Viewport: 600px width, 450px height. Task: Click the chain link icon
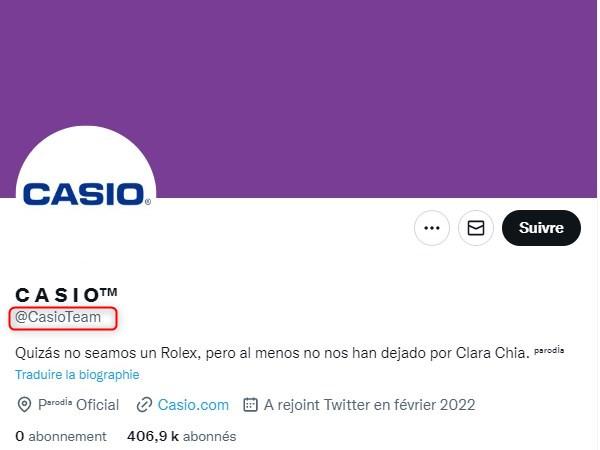point(144,405)
